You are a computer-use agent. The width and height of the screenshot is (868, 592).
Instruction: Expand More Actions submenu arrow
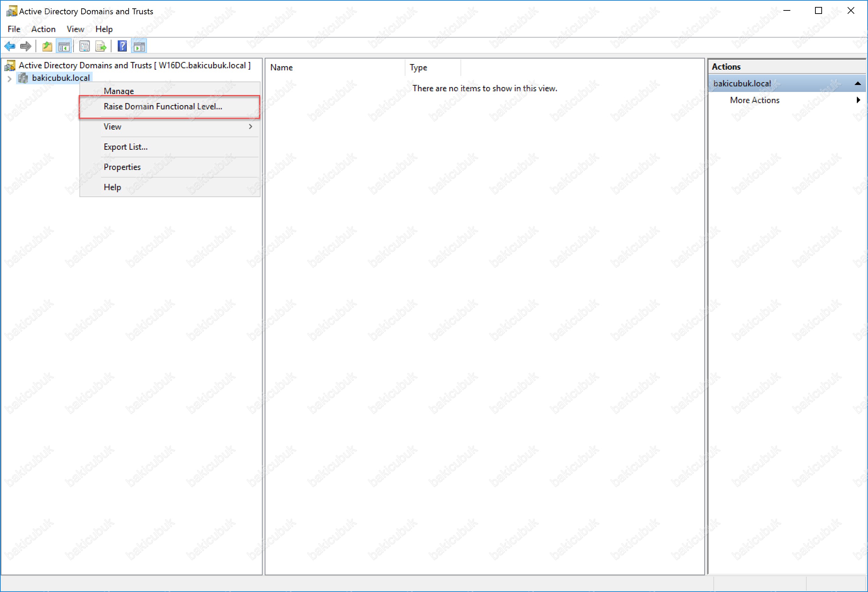click(x=858, y=100)
